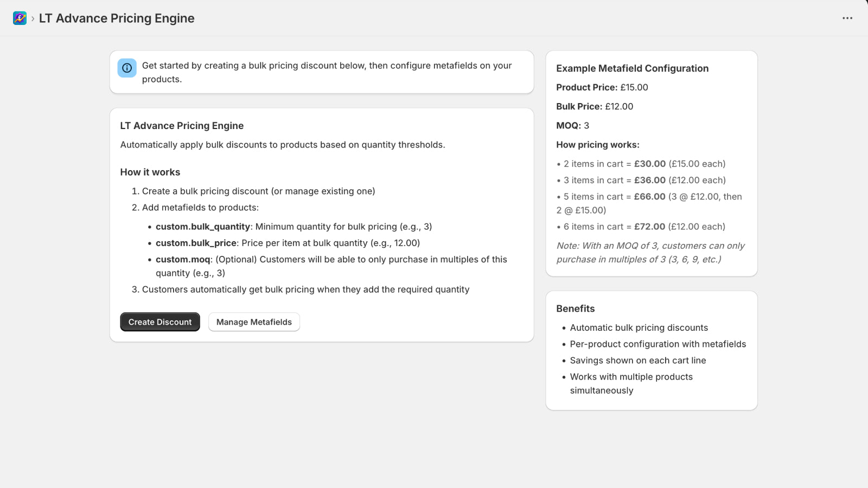The height and width of the screenshot is (488, 868).
Task: Select the Example Metafield Configuration heading
Action: point(632,68)
